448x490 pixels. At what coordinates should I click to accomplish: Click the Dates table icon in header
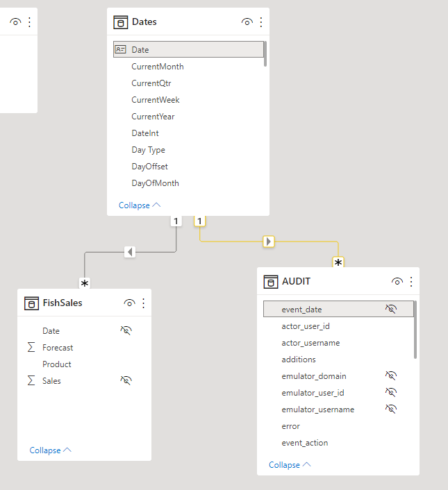pyautogui.click(x=120, y=22)
